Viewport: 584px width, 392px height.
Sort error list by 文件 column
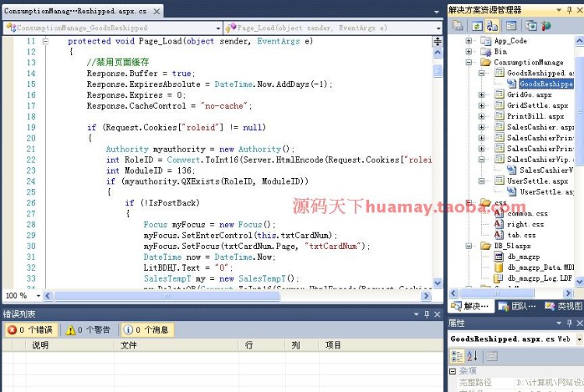click(176, 345)
